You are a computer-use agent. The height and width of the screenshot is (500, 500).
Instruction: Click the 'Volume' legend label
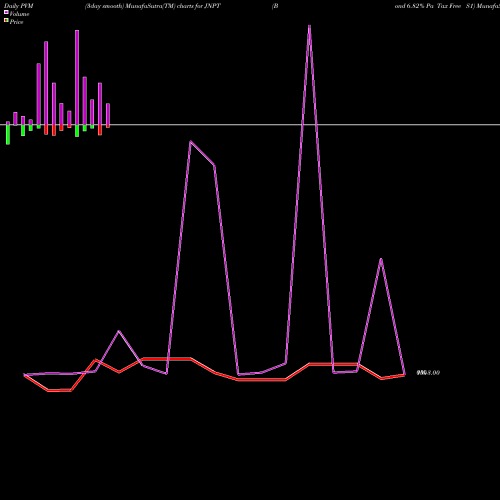click(19, 14)
